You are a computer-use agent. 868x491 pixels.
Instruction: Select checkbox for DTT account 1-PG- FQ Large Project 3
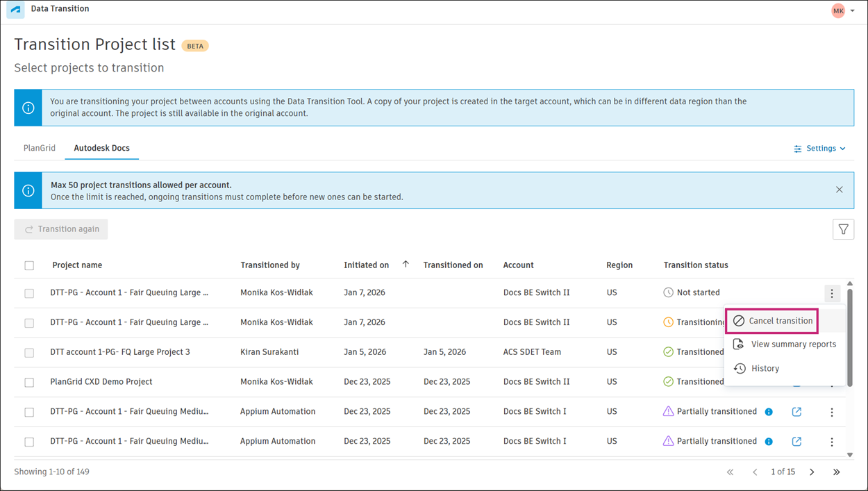click(x=29, y=353)
